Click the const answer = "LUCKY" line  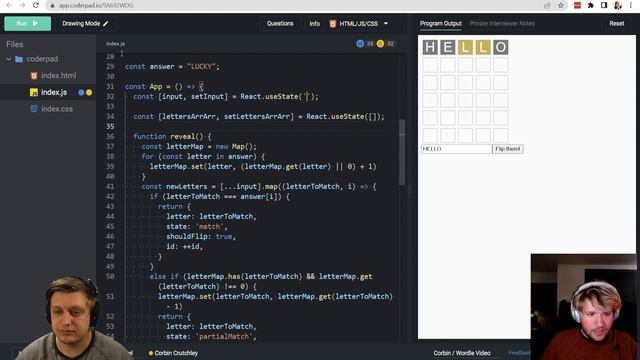(172, 67)
